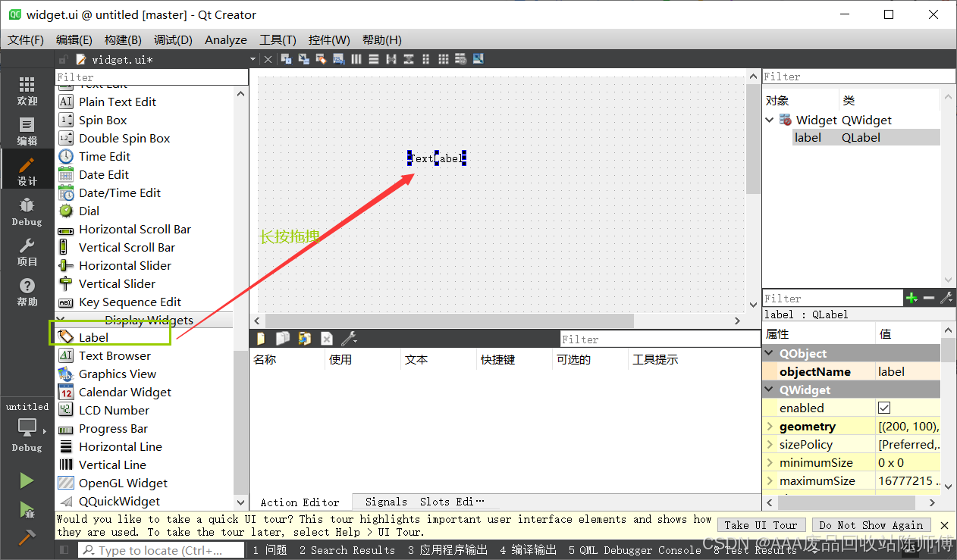Choose Edit Buddies mode icon

pos(321,59)
